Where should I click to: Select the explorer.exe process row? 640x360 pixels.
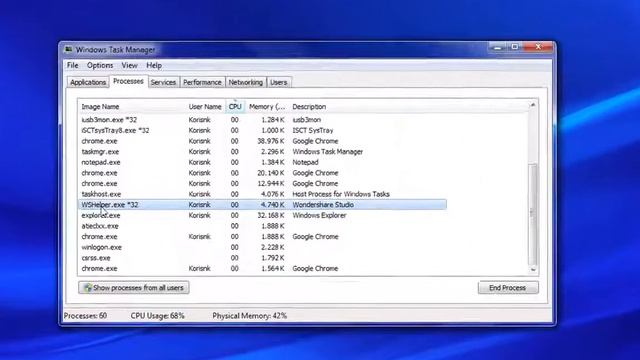[x=262, y=215]
